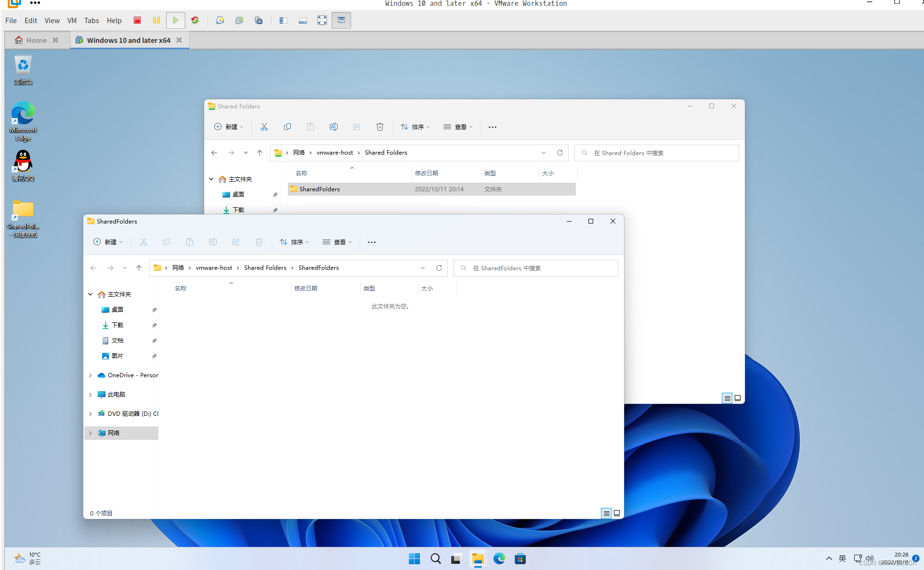The height and width of the screenshot is (570, 924).
Task: Click search box 在 Shared Folders 中搜索
Action: tap(657, 153)
